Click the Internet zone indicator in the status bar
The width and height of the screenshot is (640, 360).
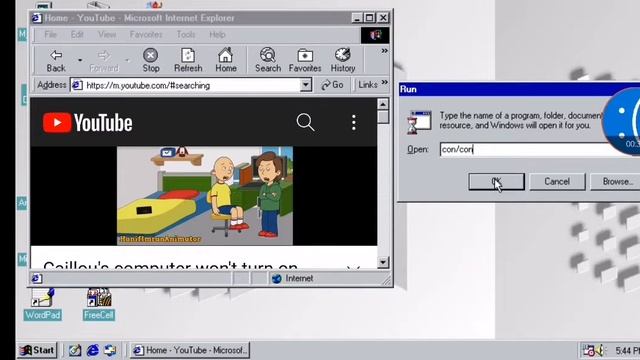click(293, 278)
